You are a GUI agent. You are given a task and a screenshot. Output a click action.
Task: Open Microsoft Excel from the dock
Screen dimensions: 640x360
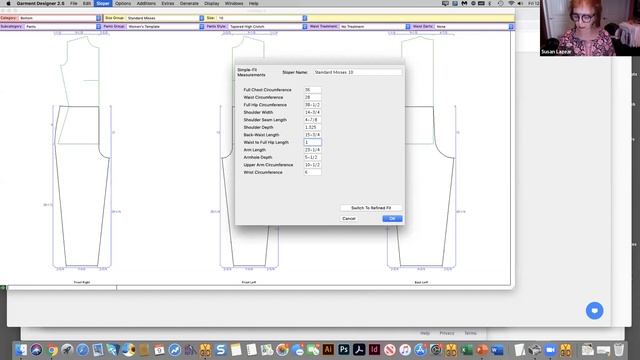tap(467, 350)
